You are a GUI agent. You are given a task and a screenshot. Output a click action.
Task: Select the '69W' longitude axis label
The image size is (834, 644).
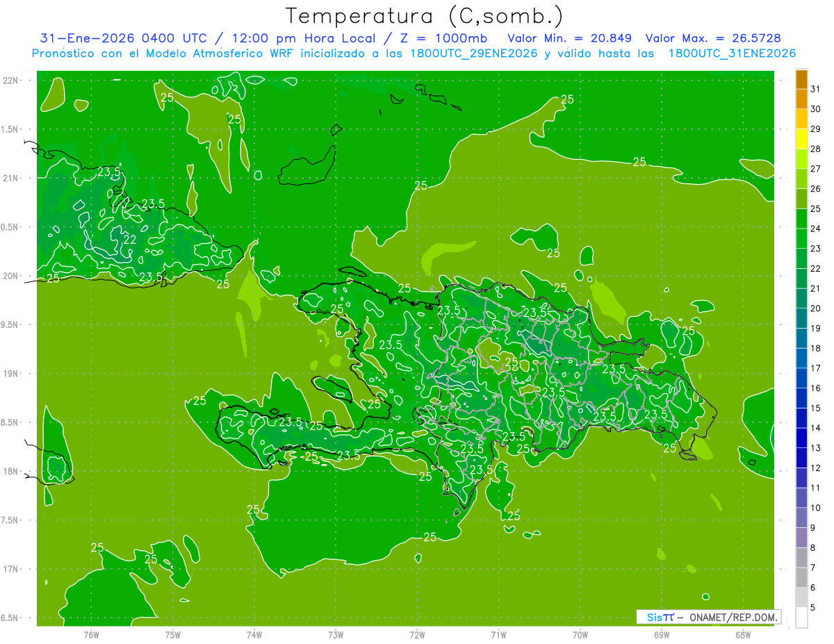coord(662,634)
